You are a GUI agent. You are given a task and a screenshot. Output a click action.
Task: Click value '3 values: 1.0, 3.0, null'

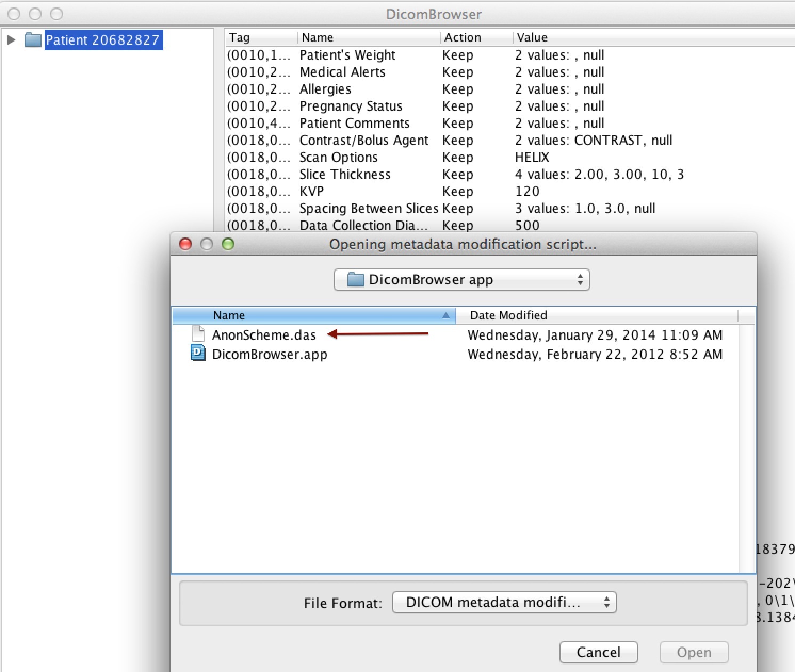[585, 208]
